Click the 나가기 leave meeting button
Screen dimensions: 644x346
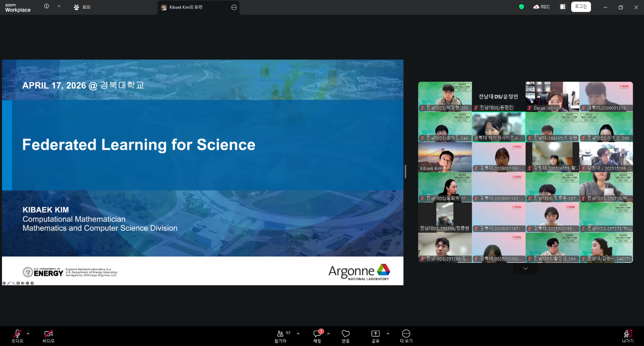coord(628,336)
